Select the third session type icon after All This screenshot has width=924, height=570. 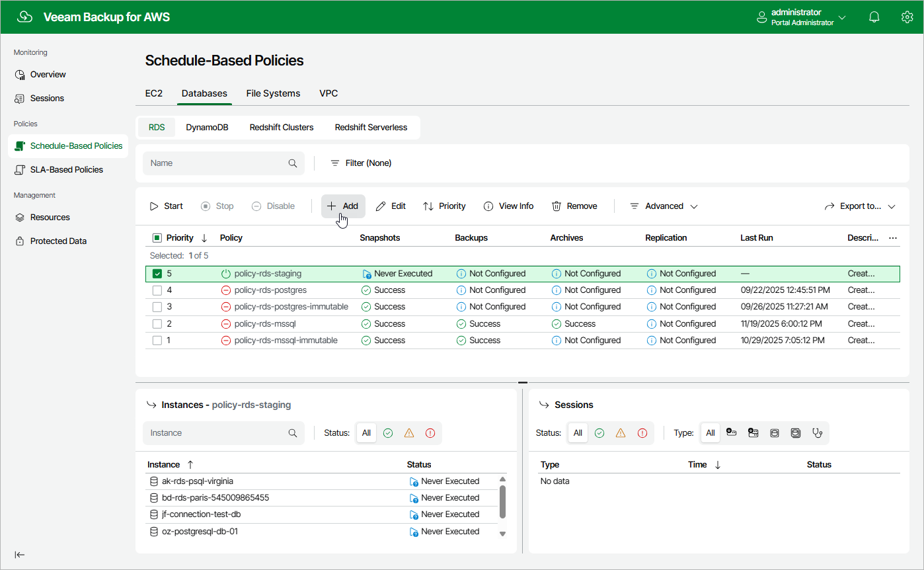775,433
